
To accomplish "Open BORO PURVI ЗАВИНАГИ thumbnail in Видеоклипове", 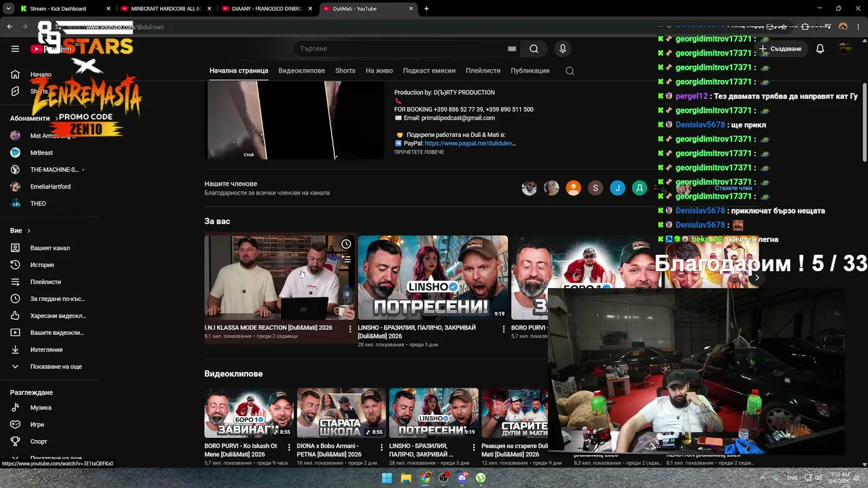I will coord(249,413).
